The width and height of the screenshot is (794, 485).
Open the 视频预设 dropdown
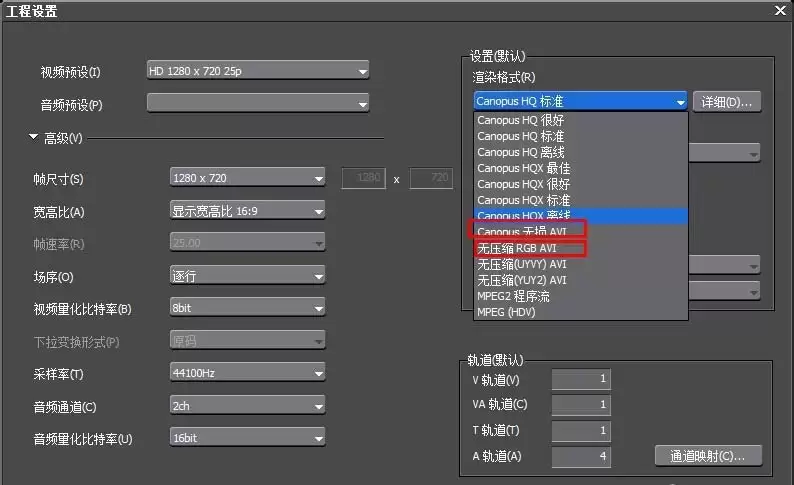pos(258,70)
